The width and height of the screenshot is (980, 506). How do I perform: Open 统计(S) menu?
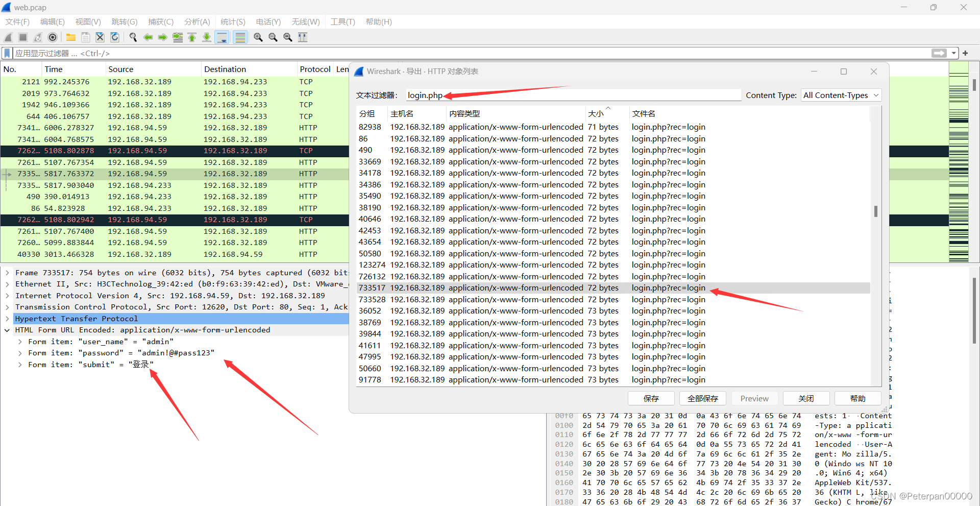point(233,22)
